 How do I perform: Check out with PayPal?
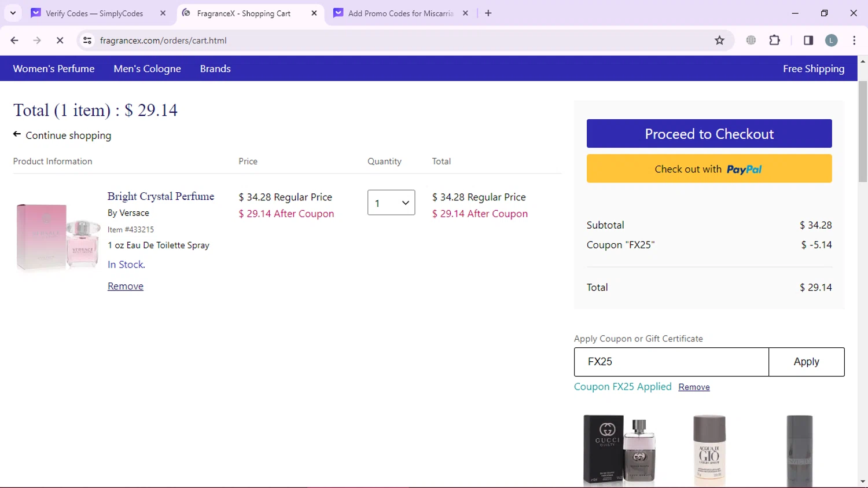(x=709, y=168)
